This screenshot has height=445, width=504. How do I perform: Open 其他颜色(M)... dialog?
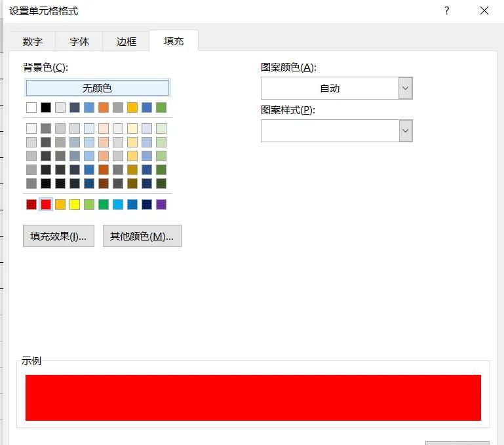coord(142,236)
